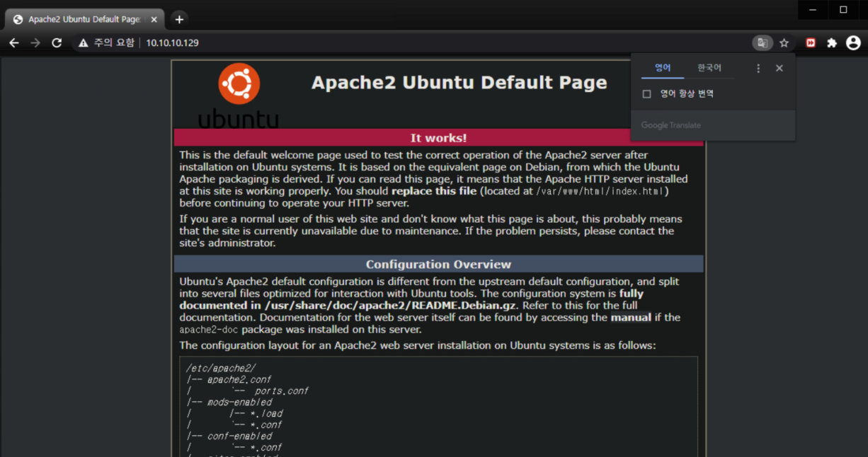The image size is (868, 457).
Task: Reload the current page
Action: [x=57, y=43]
